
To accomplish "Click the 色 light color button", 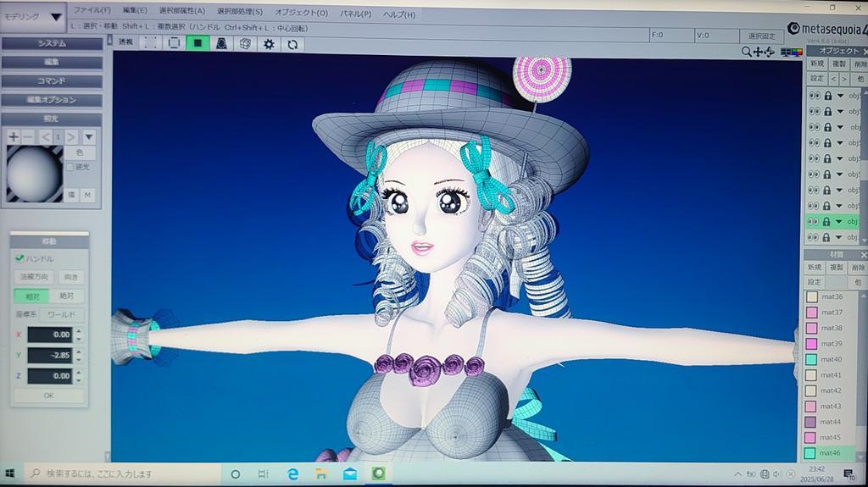I will pyautogui.click(x=80, y=152).
